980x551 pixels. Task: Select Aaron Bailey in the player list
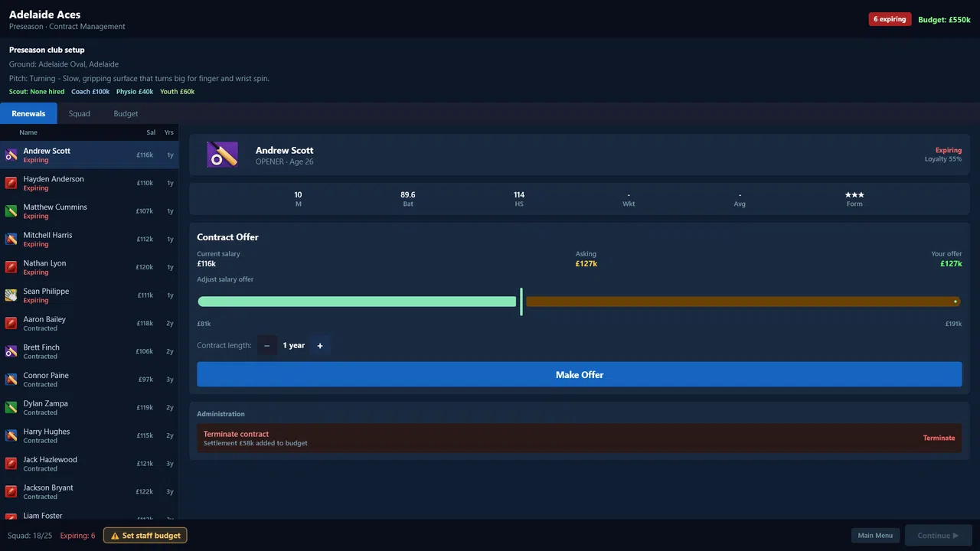pos(89,323)
